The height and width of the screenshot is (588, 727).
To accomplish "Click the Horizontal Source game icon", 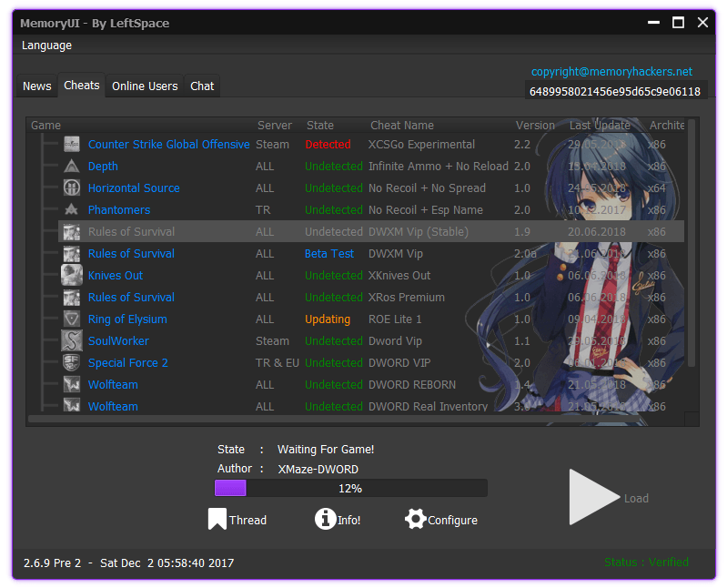I will pyautogui.click(x=71, y=188).
